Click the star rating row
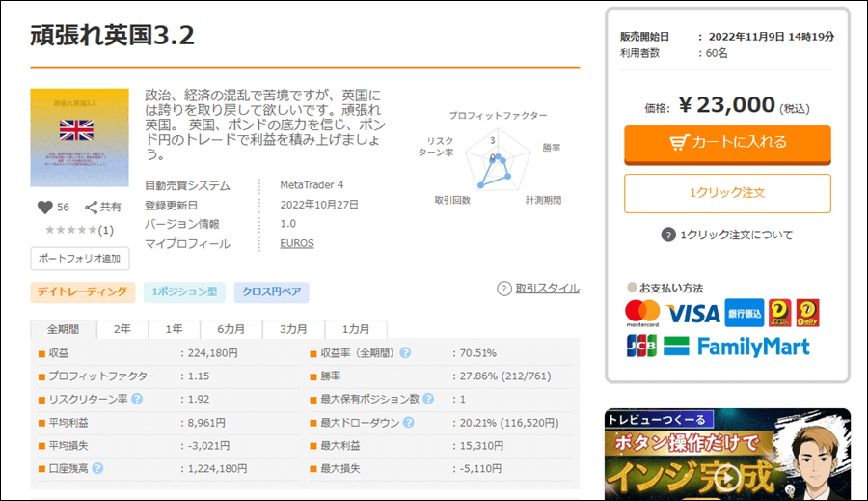Viewport: 868px width, 501px height. coord(79,230)
